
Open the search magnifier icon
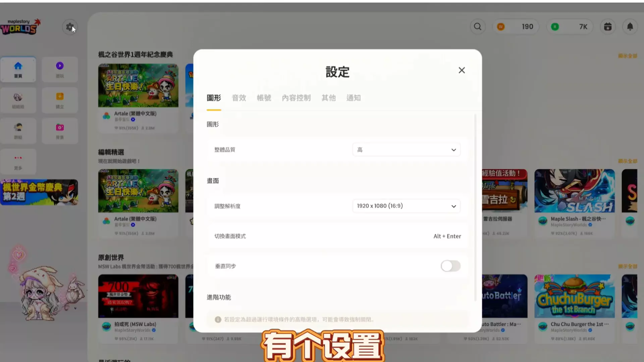coord(478,26)
